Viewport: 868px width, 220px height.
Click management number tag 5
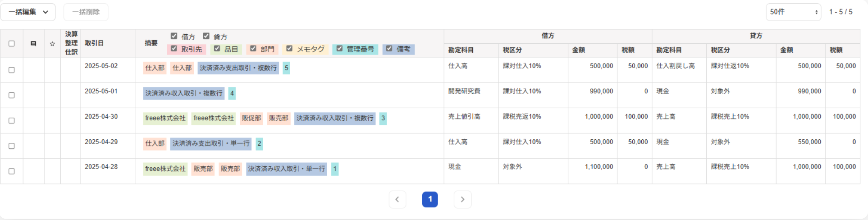click(286, 68)
